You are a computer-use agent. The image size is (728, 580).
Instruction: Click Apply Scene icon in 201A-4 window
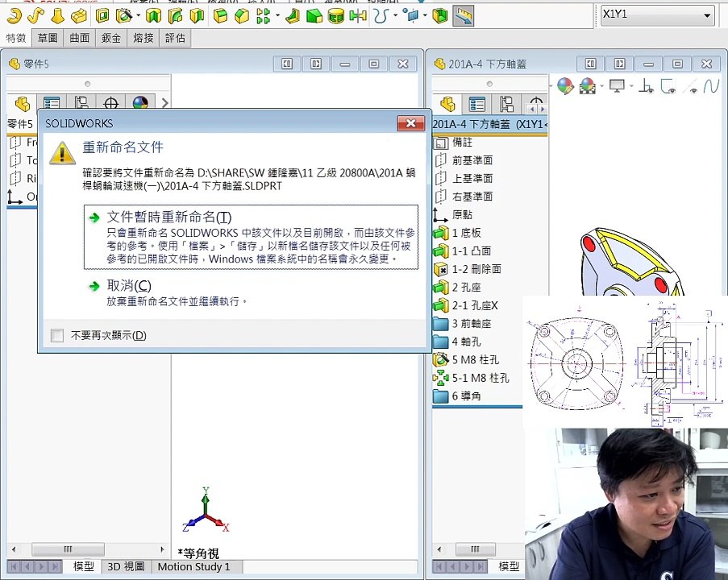point(588,86)
